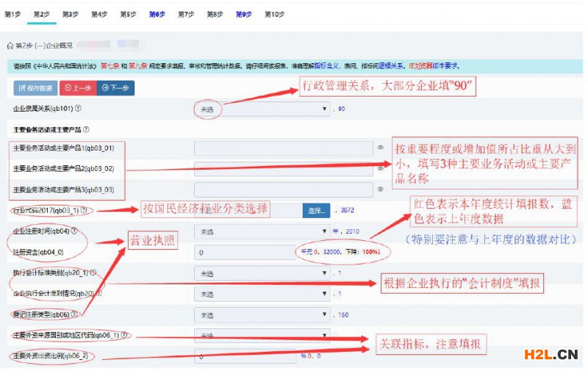Expand the 登记注册类型 dropdown

click(262, 314)
